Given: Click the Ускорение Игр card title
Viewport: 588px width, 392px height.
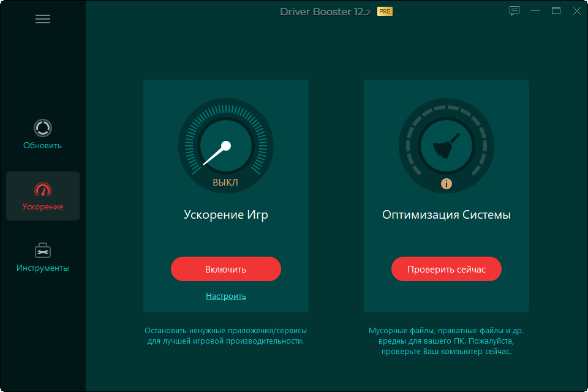Looking at the screenshot, I should tap(226, 214).
